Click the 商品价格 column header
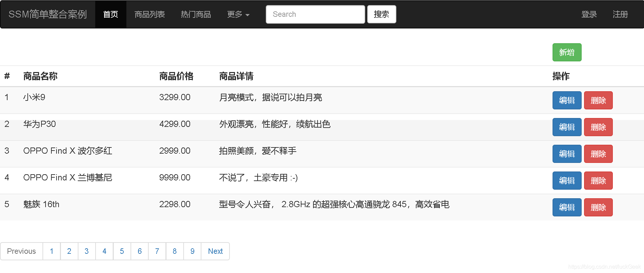Viewport: 644px width, 273px height. coord(176,76)
